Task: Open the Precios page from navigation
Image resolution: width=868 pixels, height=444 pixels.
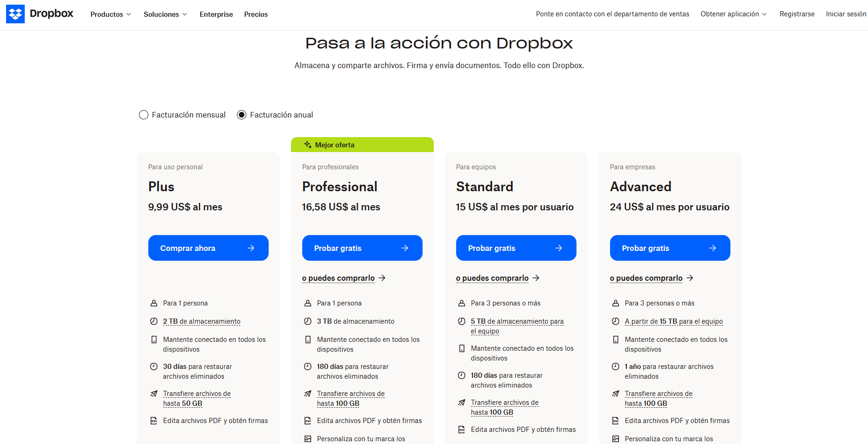Action: 256,14
